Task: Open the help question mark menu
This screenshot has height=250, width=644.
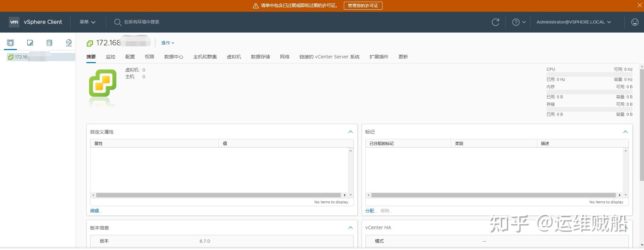Action: click(519, 22)
